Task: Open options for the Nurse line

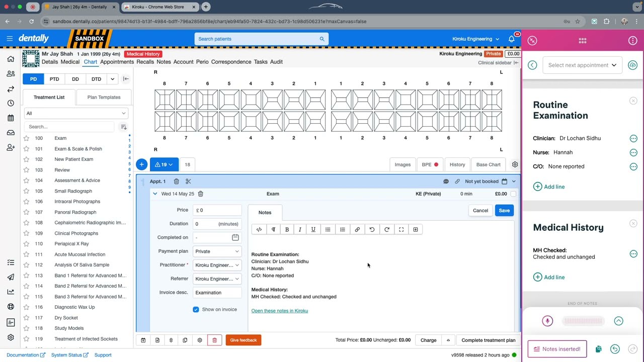Action: [633, 152]
